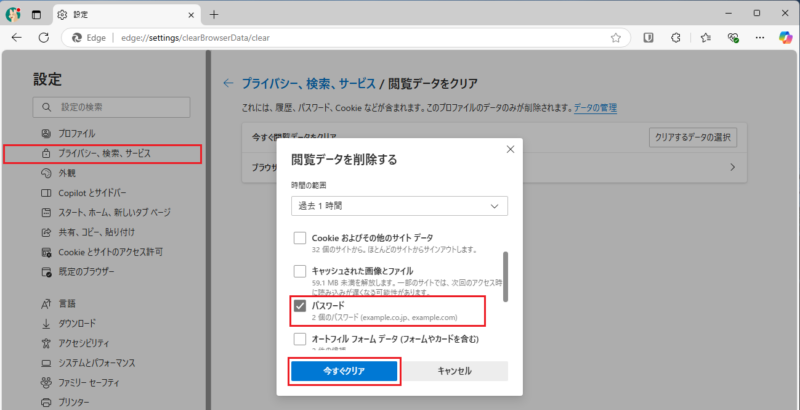Open the Favorites list icon
The width and height of the screenshot is (800, 410).
click(706, 38)
